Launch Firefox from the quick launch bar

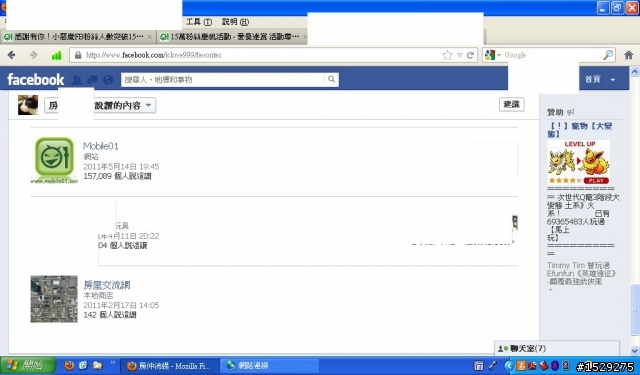coord(69,365)
